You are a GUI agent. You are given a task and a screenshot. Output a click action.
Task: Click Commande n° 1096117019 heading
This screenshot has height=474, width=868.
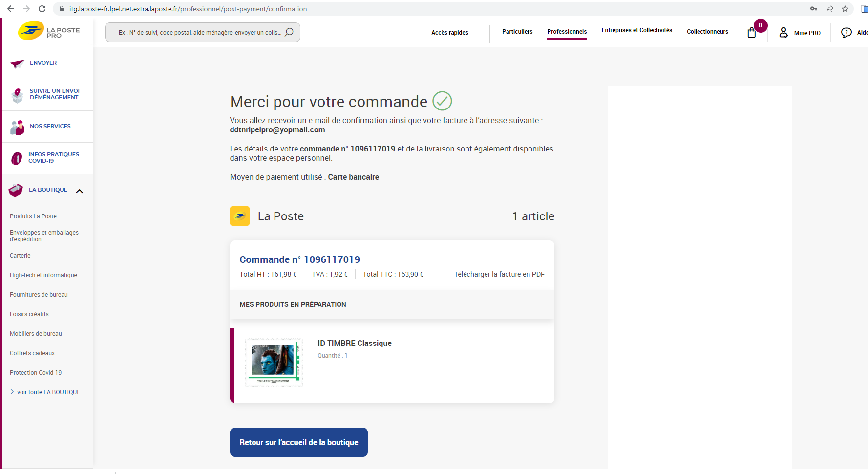[x=299, y=259]
